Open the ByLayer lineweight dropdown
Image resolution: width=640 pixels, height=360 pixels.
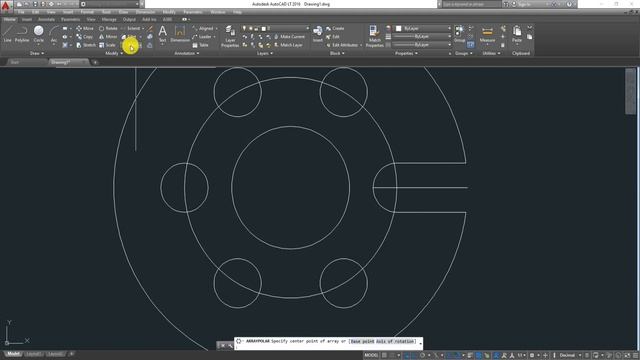pos(423,37)
